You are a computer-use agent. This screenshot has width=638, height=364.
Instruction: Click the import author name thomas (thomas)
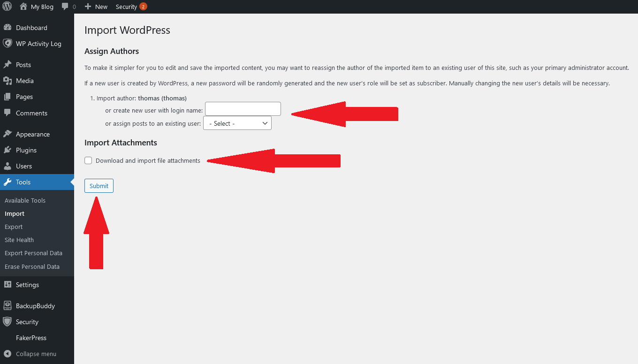162,98
